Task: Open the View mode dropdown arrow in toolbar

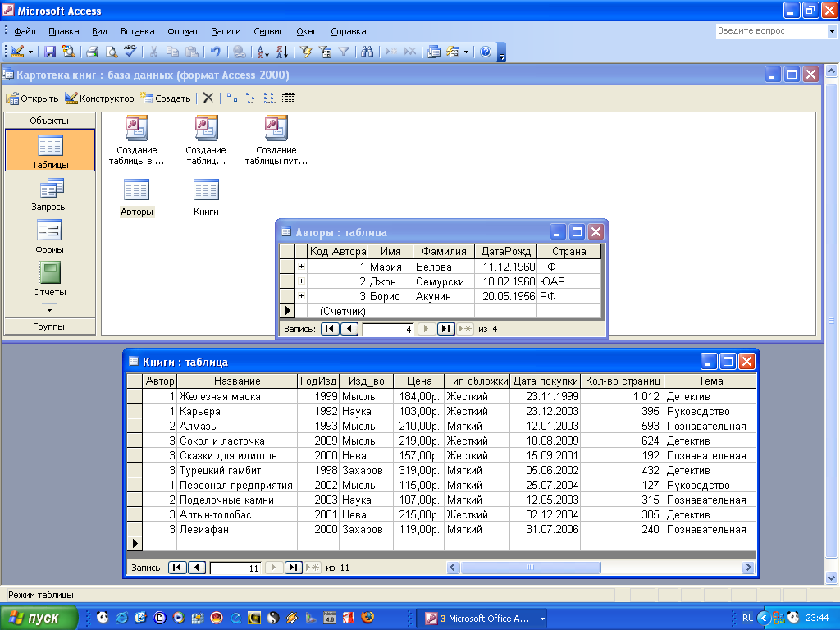Action: (31, 52)
